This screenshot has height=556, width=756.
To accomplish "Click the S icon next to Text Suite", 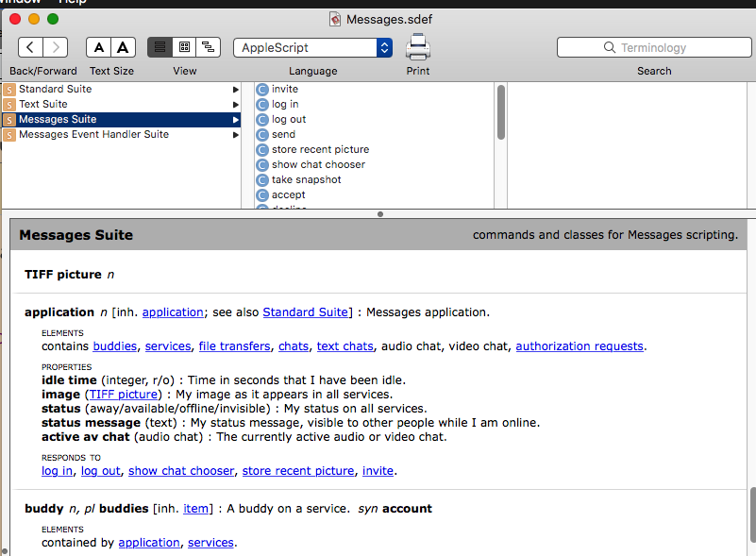I will [x=8, y=104].
